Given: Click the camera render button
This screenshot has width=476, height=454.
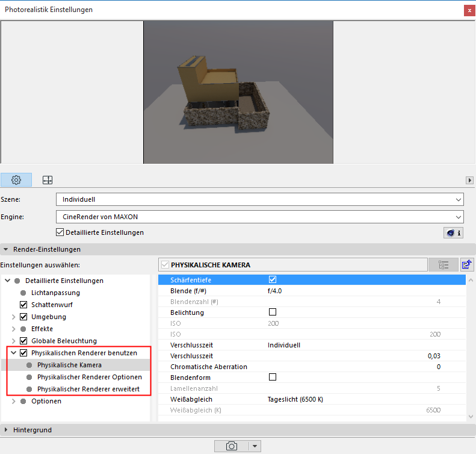Looking at the screenshot, I should (231, 446).
